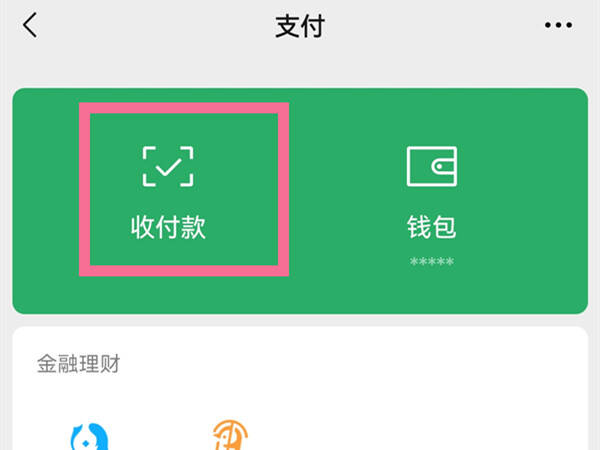This screenshot has width=600, height=450.
Task: Select the 钱包 text label
Action: point(432,227)
